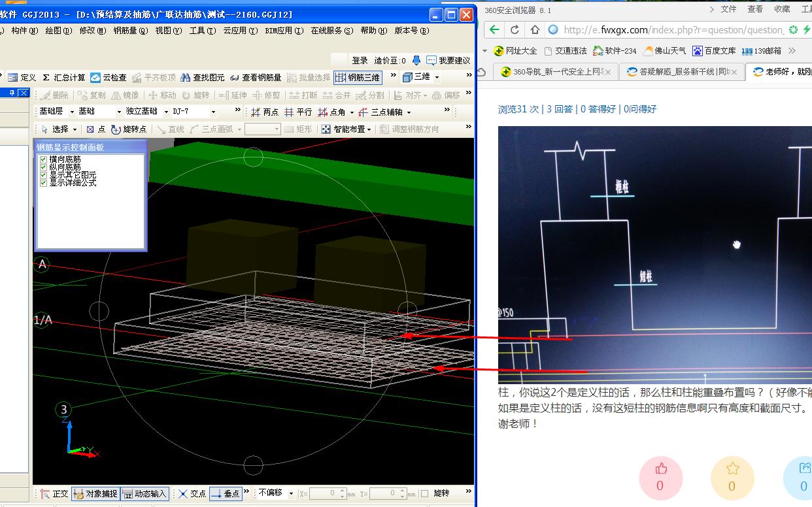Open 网址大全 bookmark
The image size is (812, 507).
pos(516,50)
